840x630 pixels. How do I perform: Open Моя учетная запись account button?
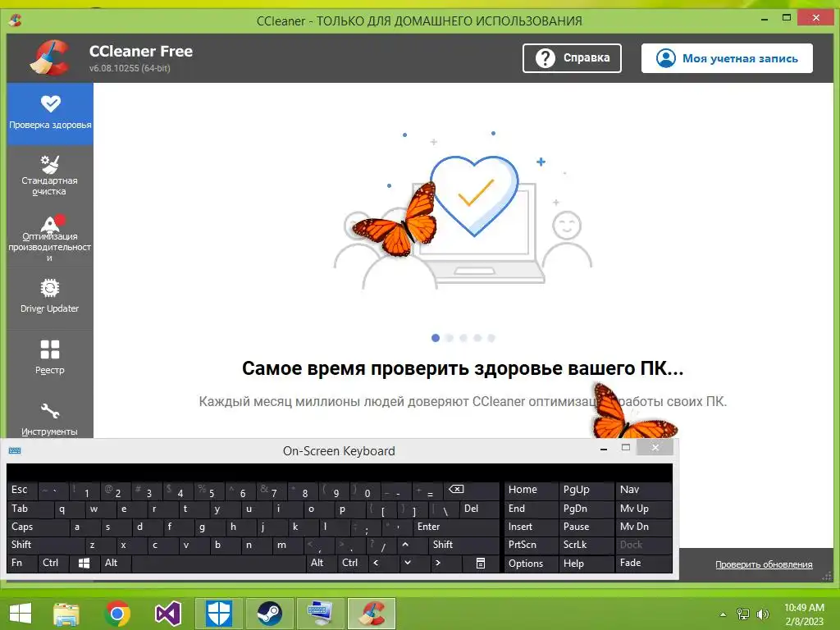[x=727, y=58]
